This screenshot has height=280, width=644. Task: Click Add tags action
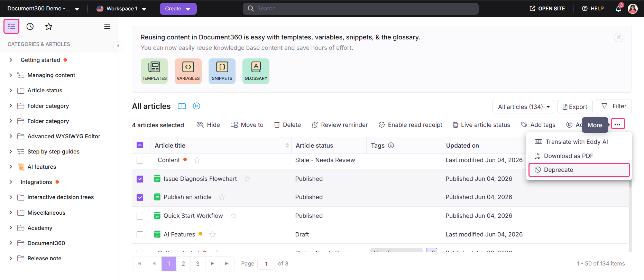pos(538,125)
